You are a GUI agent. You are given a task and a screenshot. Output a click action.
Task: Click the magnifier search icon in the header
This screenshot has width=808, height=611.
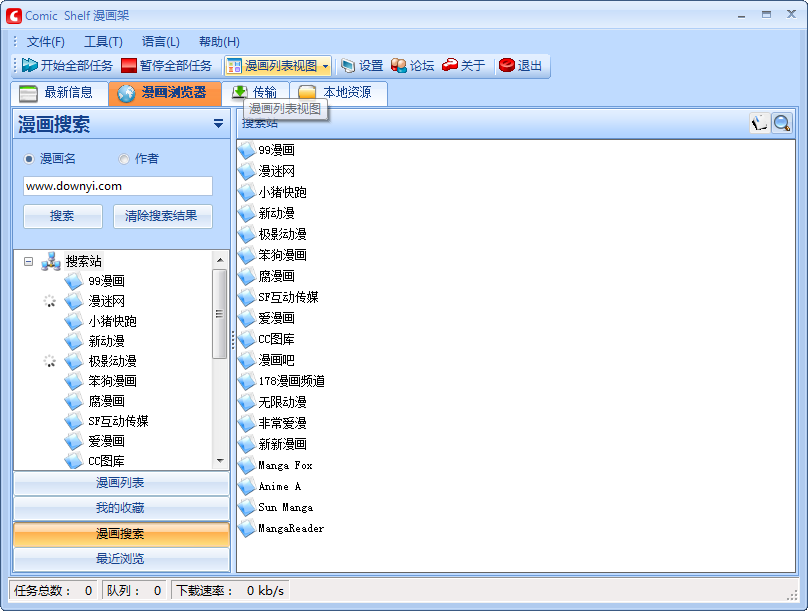[x=782, y=124]
